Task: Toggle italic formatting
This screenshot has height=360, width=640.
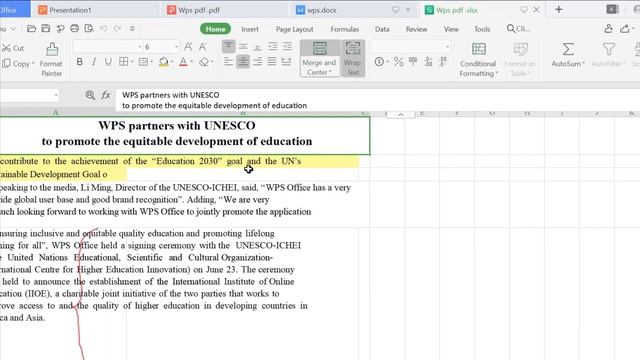Action: coord(94,62)
